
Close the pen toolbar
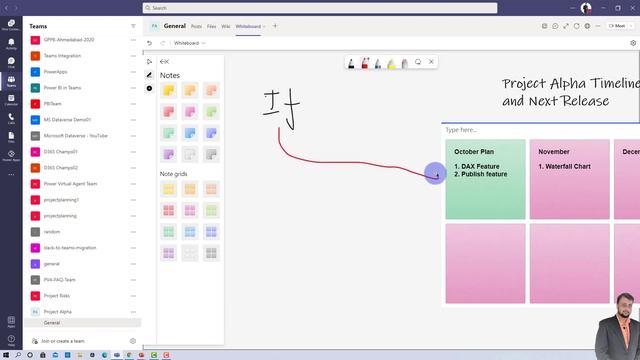coord(431,62)
